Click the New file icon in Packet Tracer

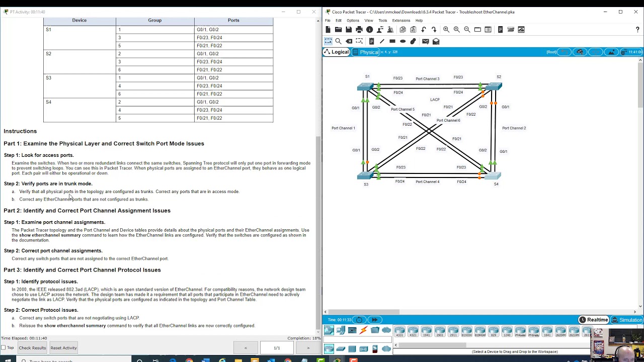point(328,30)
